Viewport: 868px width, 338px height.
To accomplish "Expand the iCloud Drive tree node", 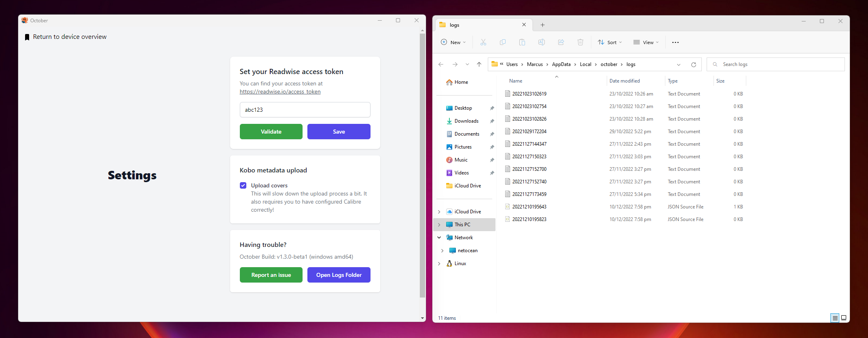I will (439, 212).
